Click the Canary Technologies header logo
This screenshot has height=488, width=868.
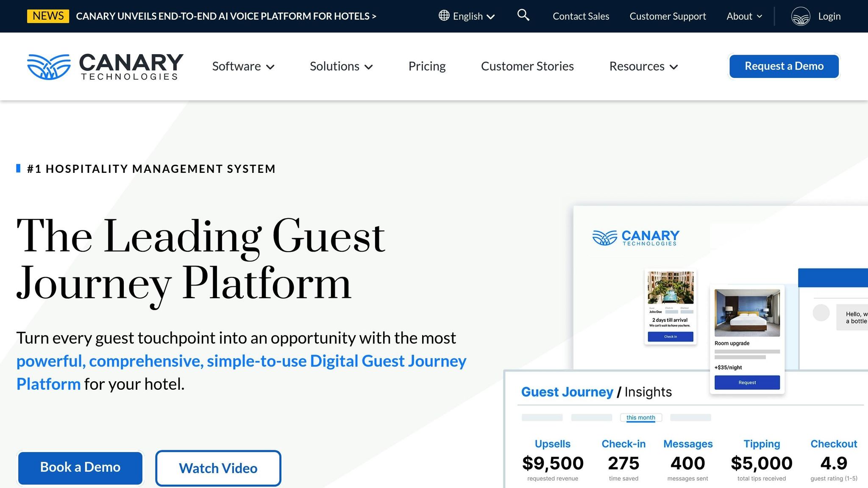(x=105, y=67)
